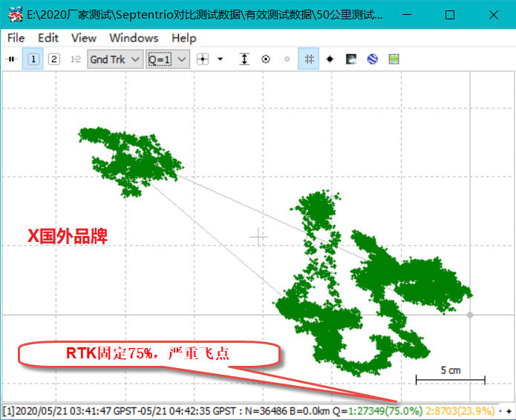Toggle the show grid icon

point(309,59)
